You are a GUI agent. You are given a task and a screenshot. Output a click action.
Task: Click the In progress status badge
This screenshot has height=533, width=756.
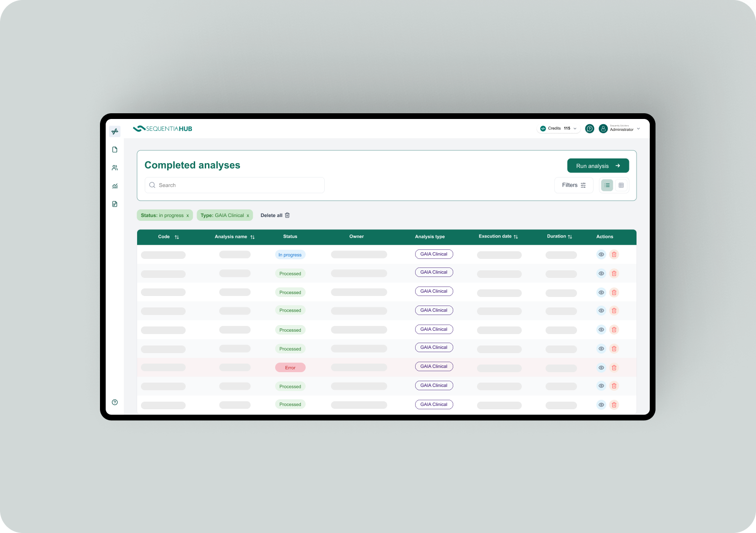(x=290, y=255)
